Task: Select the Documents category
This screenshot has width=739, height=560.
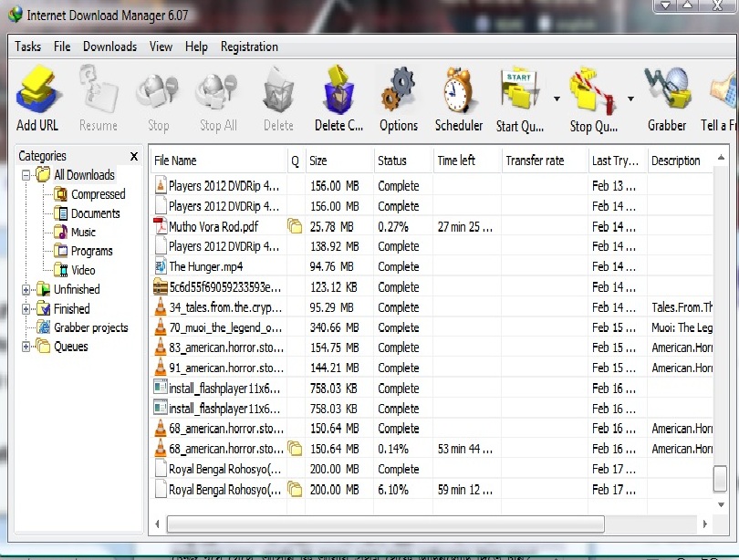Action: [95, 213]
